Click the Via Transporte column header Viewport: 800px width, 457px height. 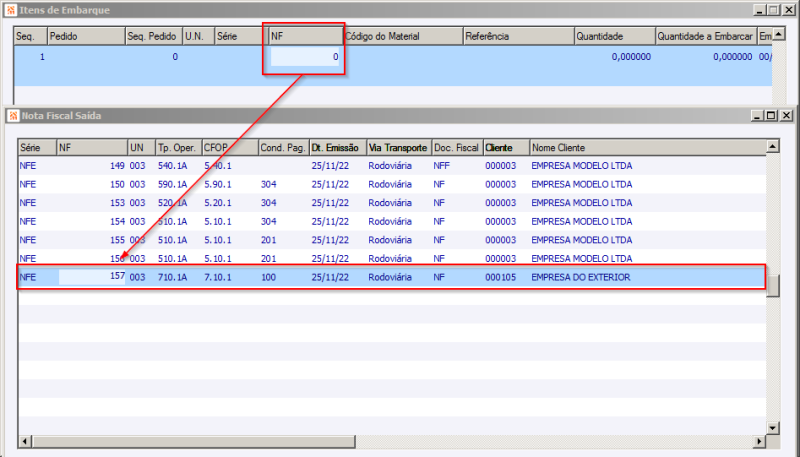(399, 147)
